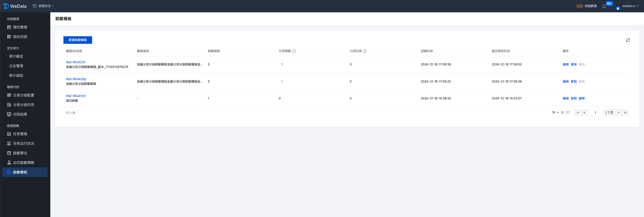Click the 脱敏模板 sidebar icon
This screenshot has width=644, height=217.
(9, 172)
